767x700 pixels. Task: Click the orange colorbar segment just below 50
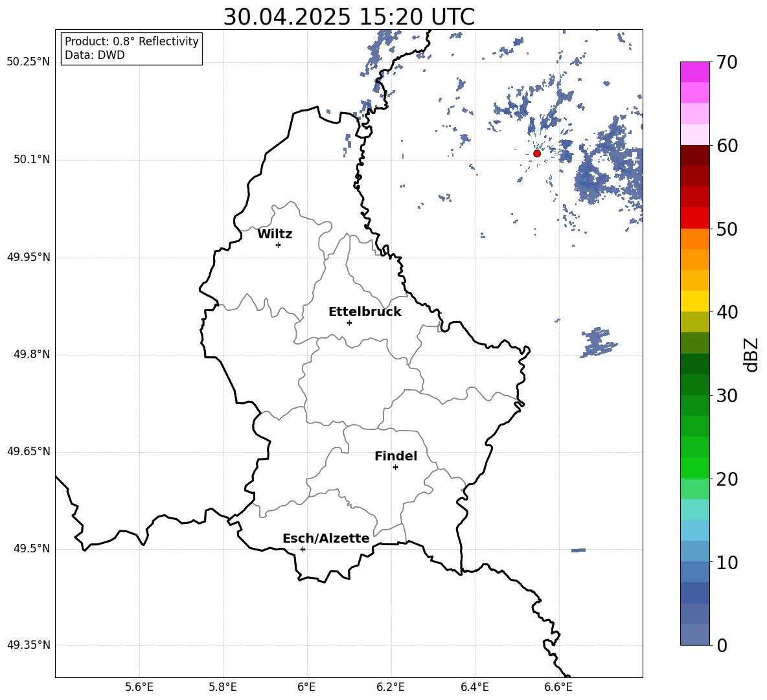694,239
